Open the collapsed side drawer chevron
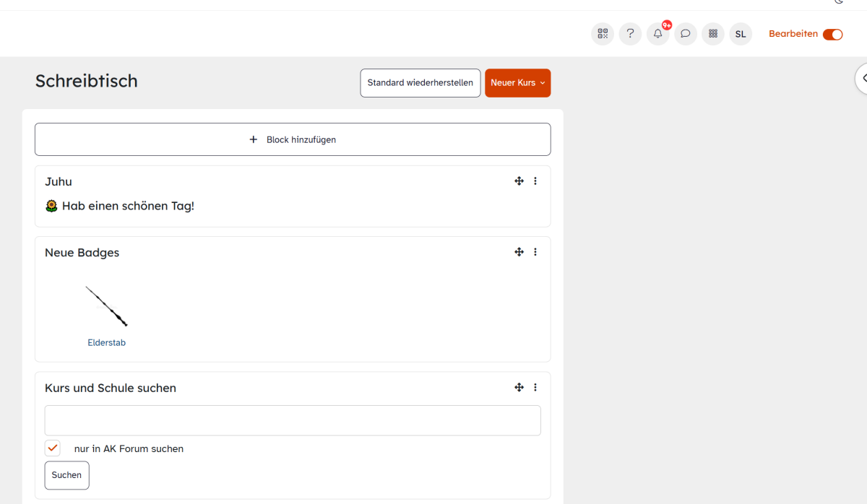 [x=863, y=79]
